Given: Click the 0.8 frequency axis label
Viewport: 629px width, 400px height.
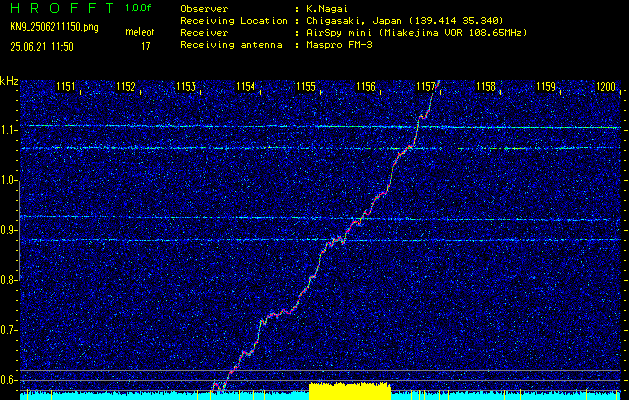Looking at the screenshot, I should point(8,280).
